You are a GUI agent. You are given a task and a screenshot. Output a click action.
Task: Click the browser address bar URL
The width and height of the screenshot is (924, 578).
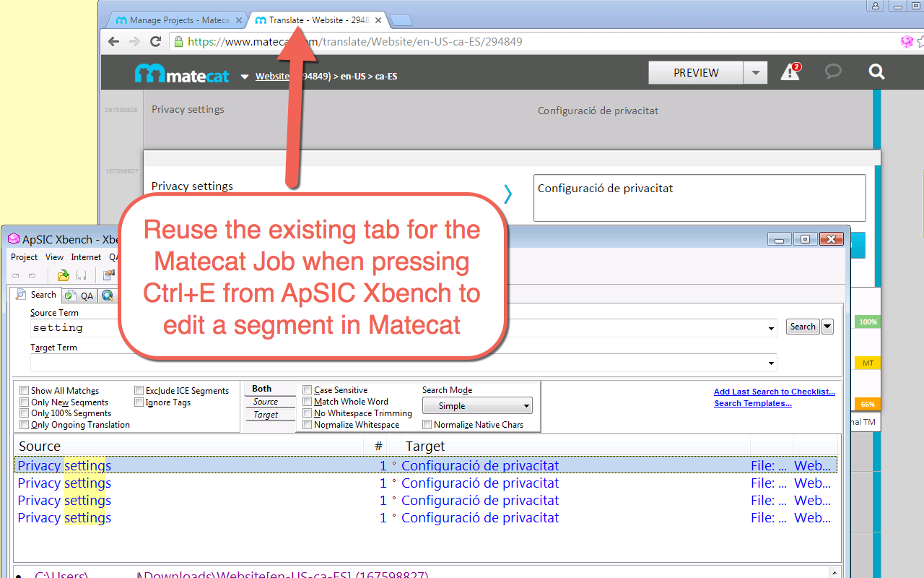(355, 42)
